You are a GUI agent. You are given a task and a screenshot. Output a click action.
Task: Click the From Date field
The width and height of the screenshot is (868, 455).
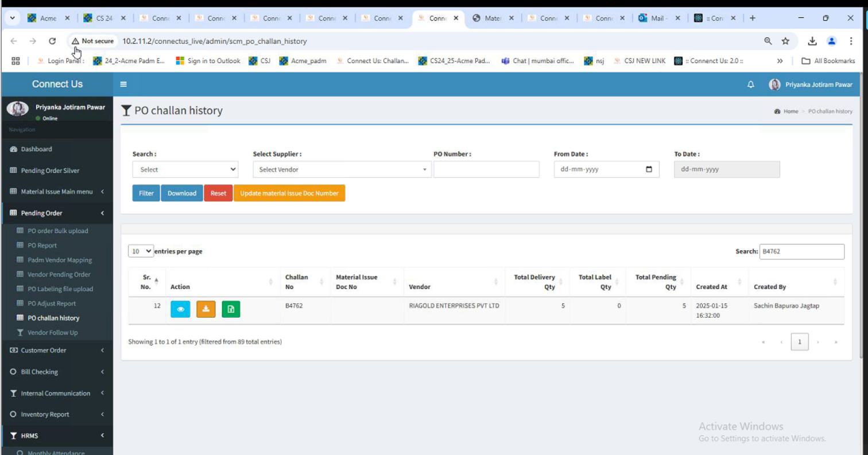coord(606,169)
